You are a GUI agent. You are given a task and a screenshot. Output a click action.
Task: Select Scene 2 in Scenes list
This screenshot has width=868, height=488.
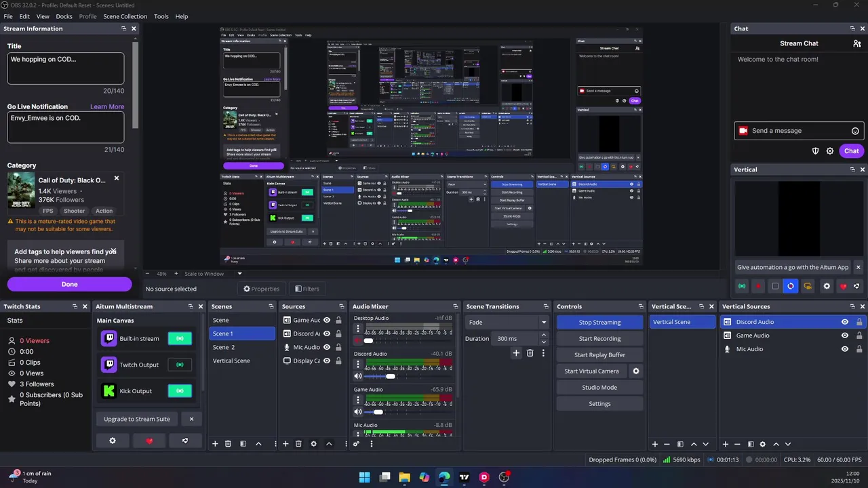242,347
